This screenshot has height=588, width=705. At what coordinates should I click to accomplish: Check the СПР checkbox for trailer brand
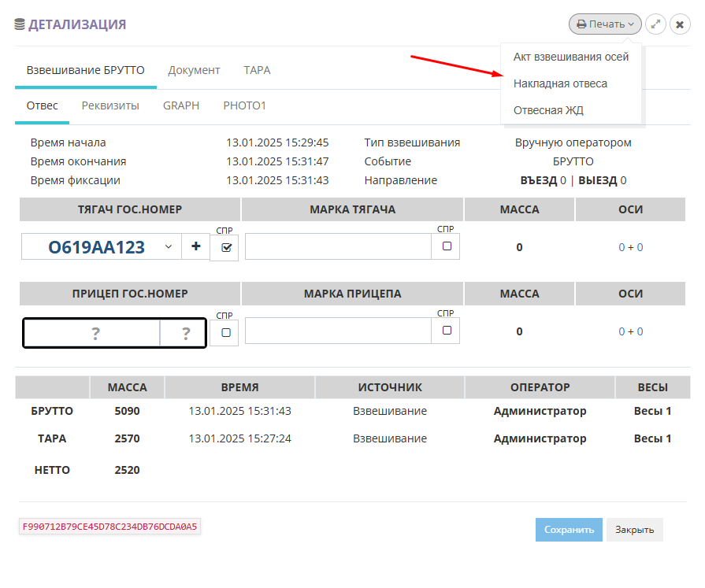[x=447, y=331]
